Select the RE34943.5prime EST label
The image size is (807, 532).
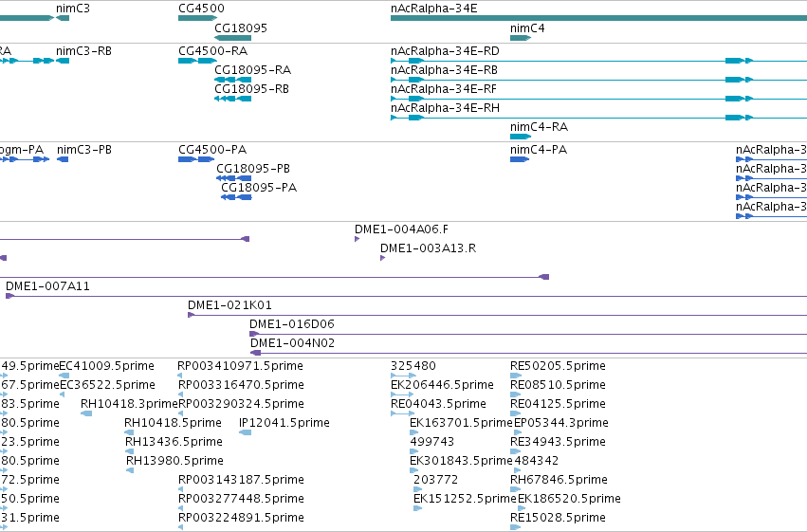coord(558,442)
